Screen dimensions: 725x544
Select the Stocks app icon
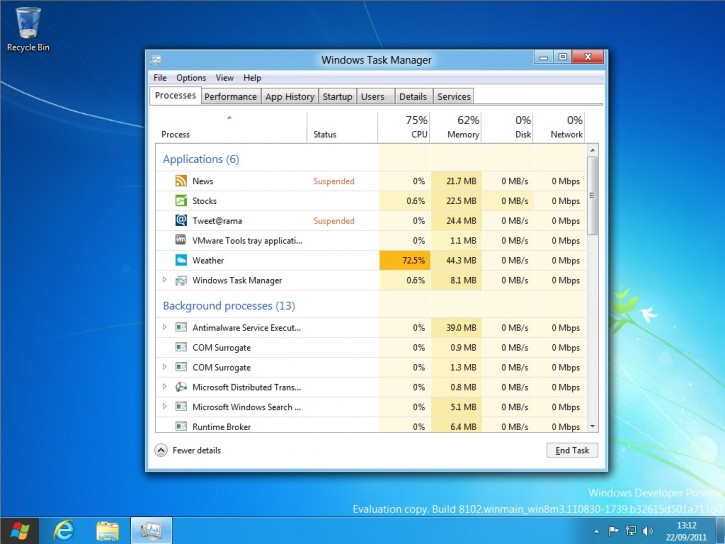click(x=181, y=201)
